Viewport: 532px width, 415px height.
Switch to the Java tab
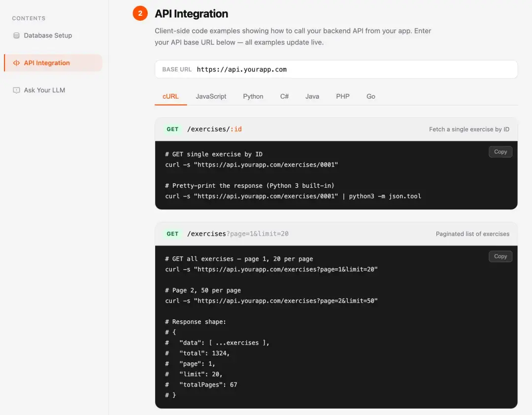[312, 97]
